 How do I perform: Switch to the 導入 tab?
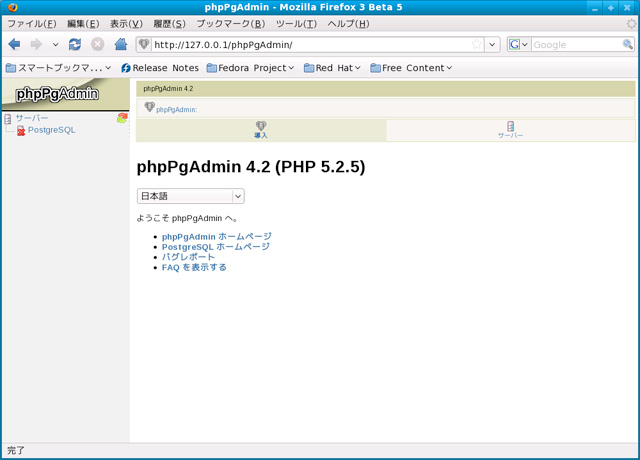pos(261,130)
